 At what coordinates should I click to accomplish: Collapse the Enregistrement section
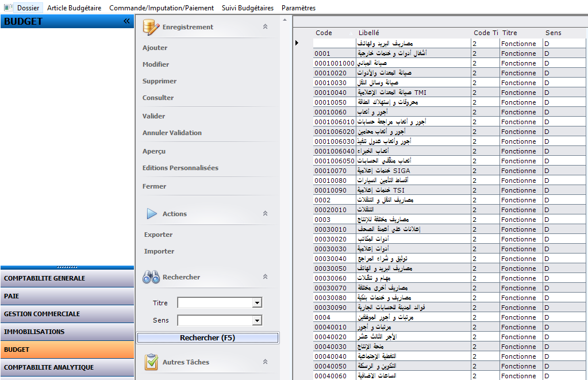[x=265, y=27]
